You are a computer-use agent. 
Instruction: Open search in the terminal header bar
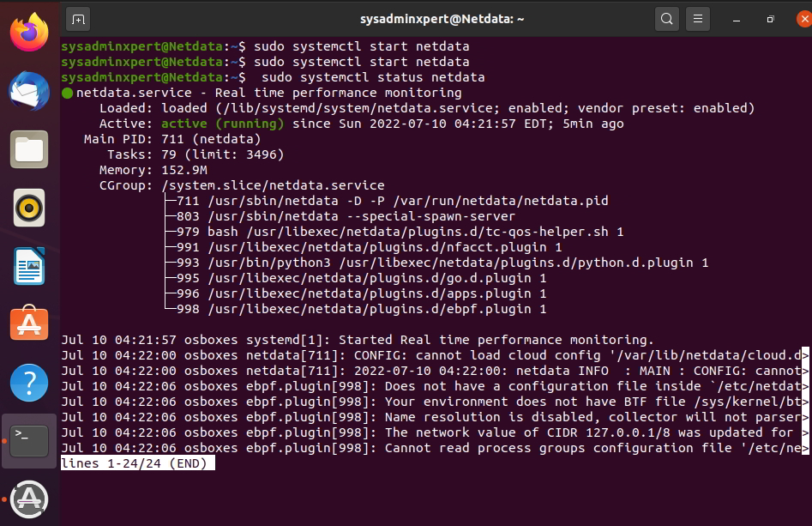(666, 18)
